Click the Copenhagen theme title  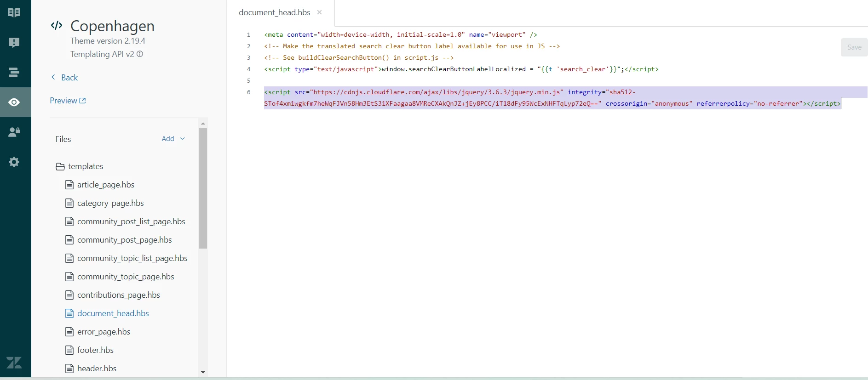pyautogui.click(x=112, y=26)
